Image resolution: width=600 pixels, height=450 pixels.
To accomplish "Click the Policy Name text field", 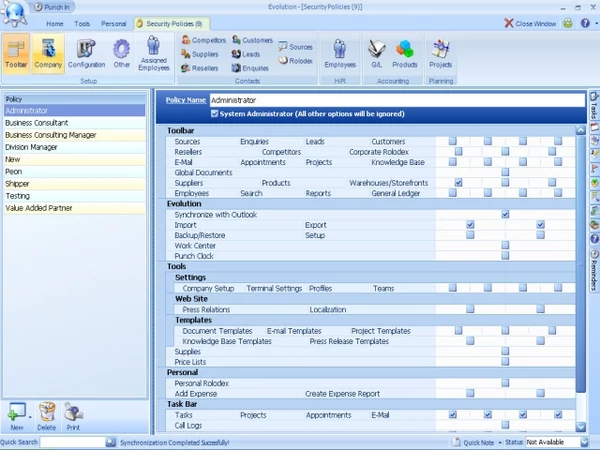I will click(397, 100).
